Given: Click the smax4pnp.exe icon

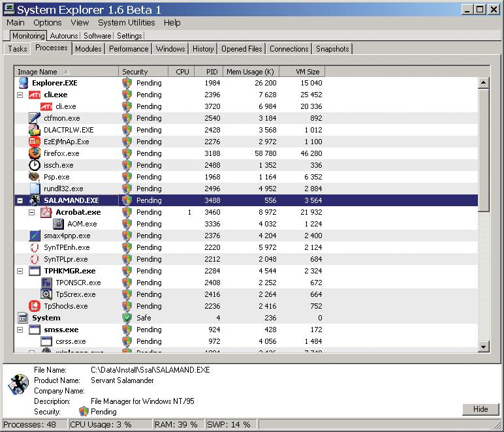Looking at the screenshot, I should click(x=35, y=236).
